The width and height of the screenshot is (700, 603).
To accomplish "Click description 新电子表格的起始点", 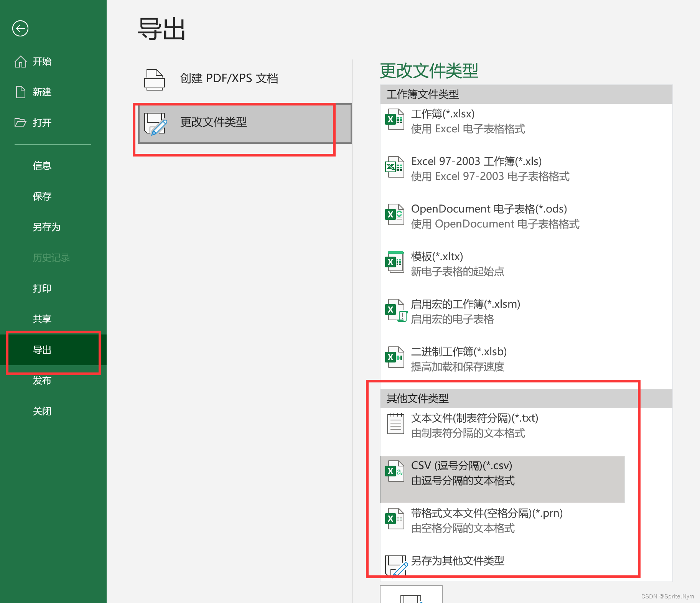I will (458, 272).
